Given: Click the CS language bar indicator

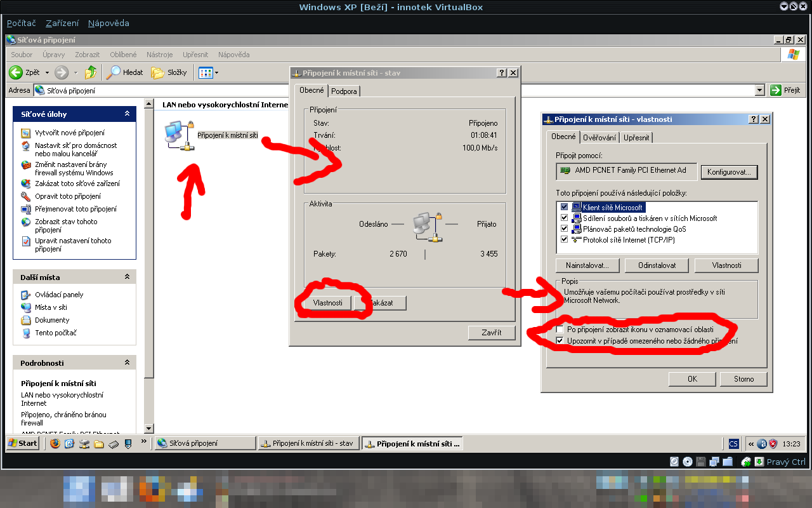Looking at the screenshot, I should (733, 443).
